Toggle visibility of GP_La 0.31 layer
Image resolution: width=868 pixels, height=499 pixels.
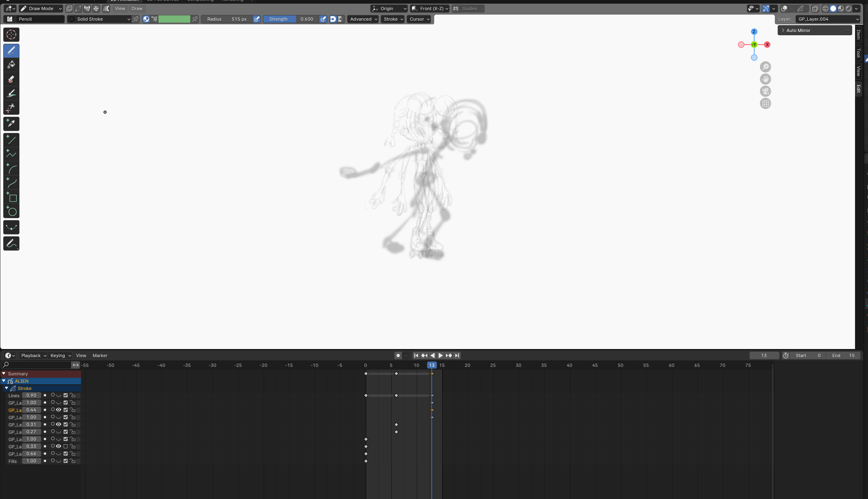tap(58, 424)
